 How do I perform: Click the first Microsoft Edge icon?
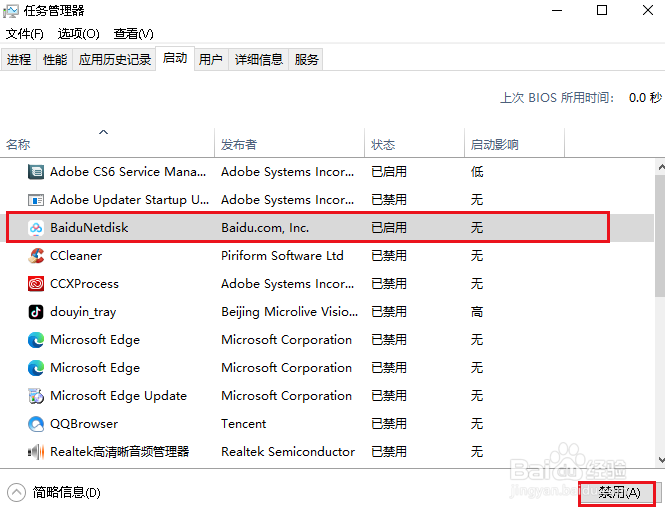click(36, 340)
